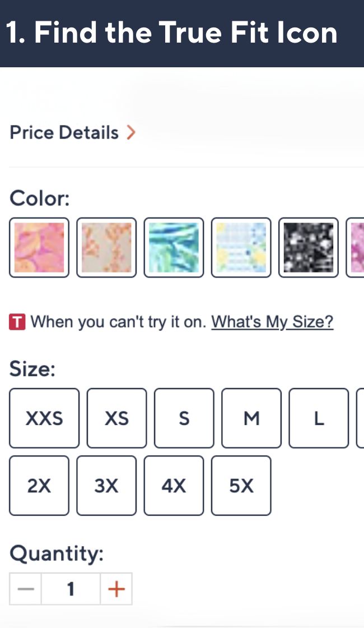Pick the blue-green tropical leaf swatch
This screenshot has height=628, width=364.
click(174, 247)
